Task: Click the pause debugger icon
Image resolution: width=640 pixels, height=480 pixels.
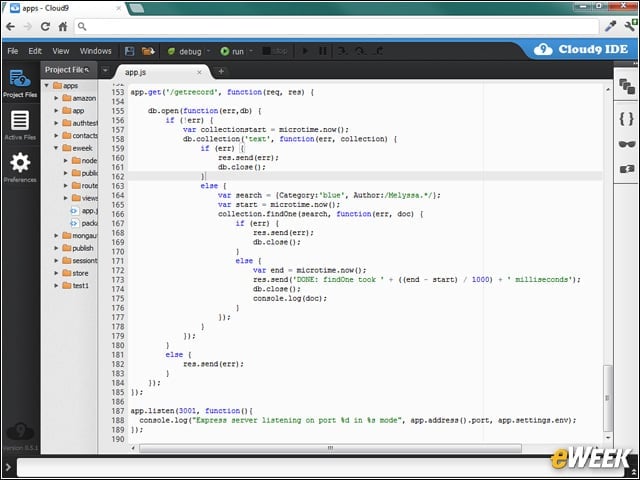Action: click(322, 51)
